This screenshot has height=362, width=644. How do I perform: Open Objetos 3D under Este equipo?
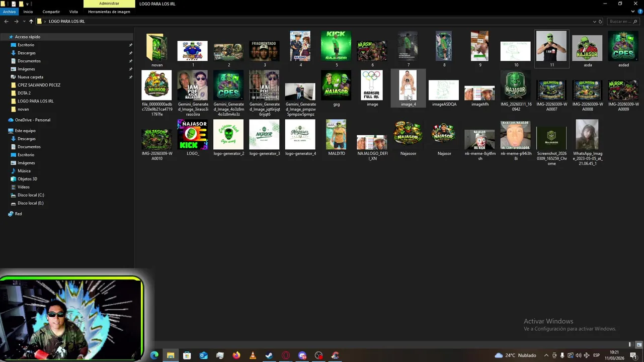pos(28,179)
